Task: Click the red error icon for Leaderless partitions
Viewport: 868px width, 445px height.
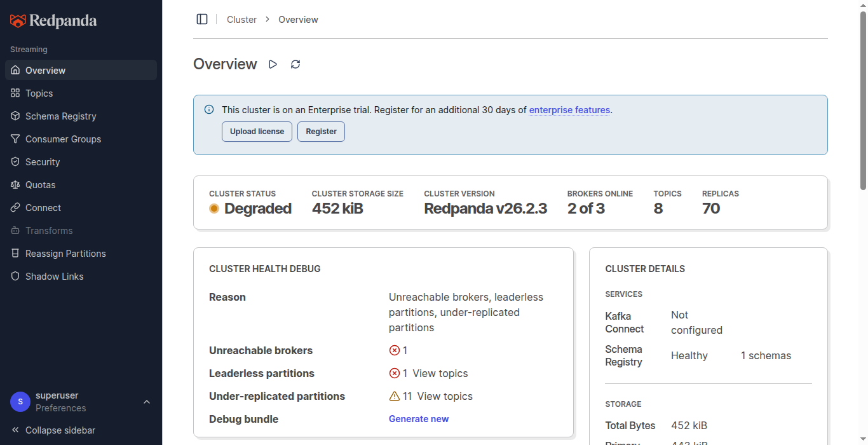Action: pos(394,373)
